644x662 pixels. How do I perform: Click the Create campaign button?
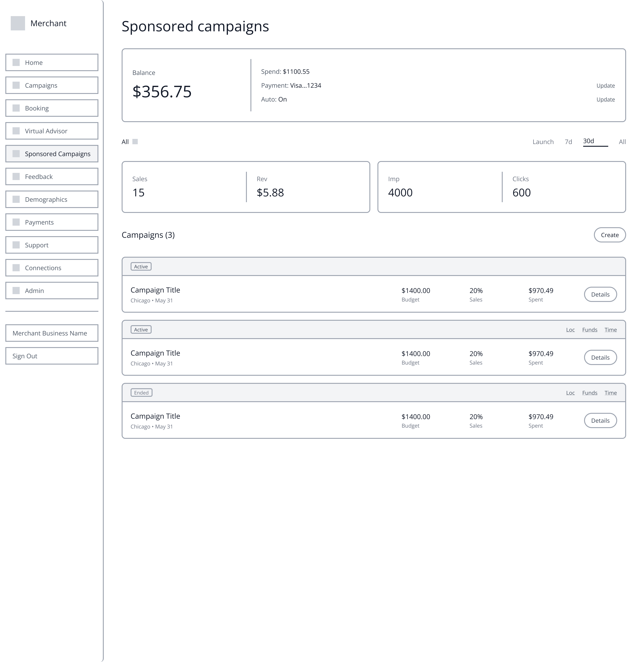610,235
